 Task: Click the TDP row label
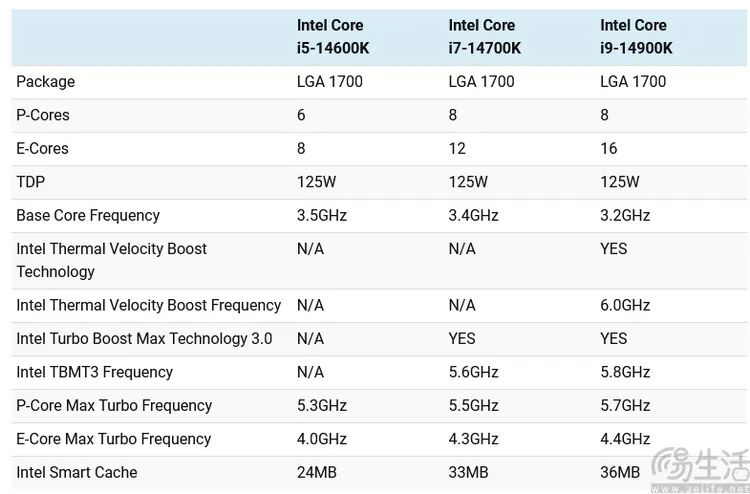click(x=30, y=182)
